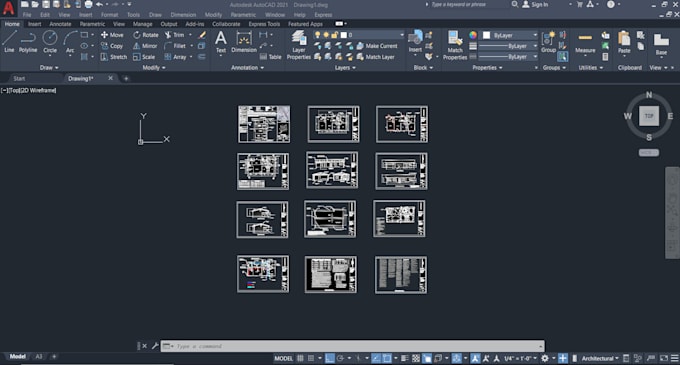This screenshot has height=365, width=680.
Task: Click the Mirror tool
Action: (x=145, y=46)
